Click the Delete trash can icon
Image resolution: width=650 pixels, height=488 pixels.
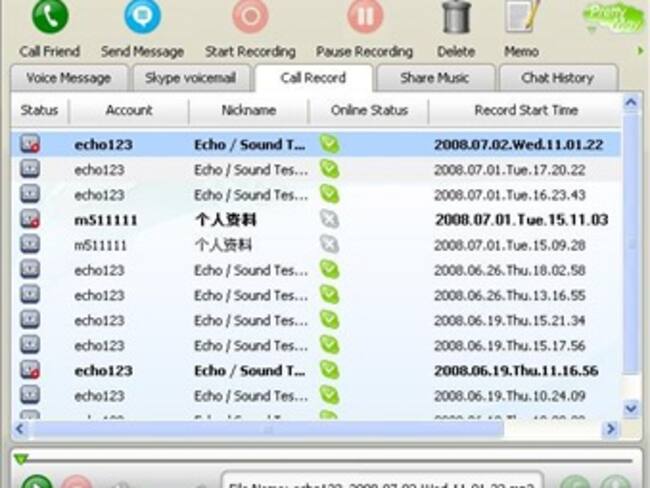(456, 17)
